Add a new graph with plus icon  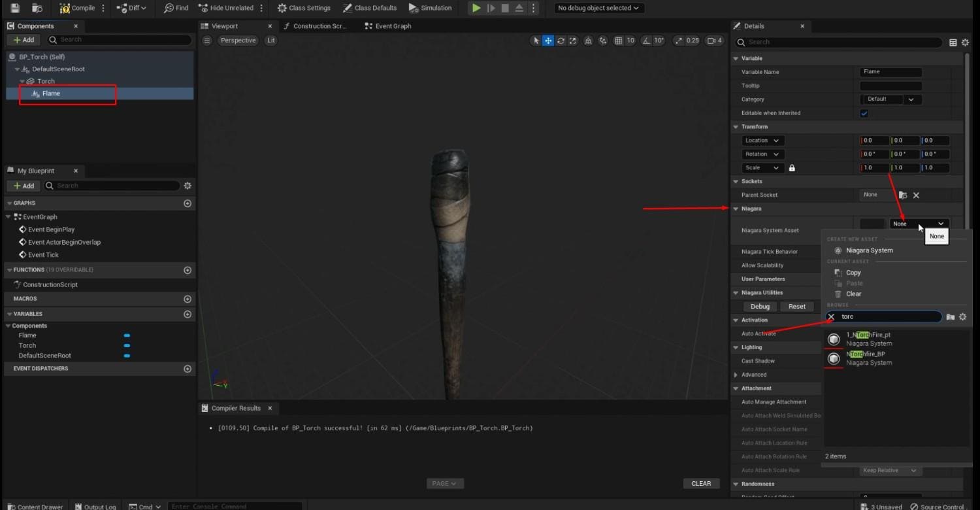tap(188, 203)
